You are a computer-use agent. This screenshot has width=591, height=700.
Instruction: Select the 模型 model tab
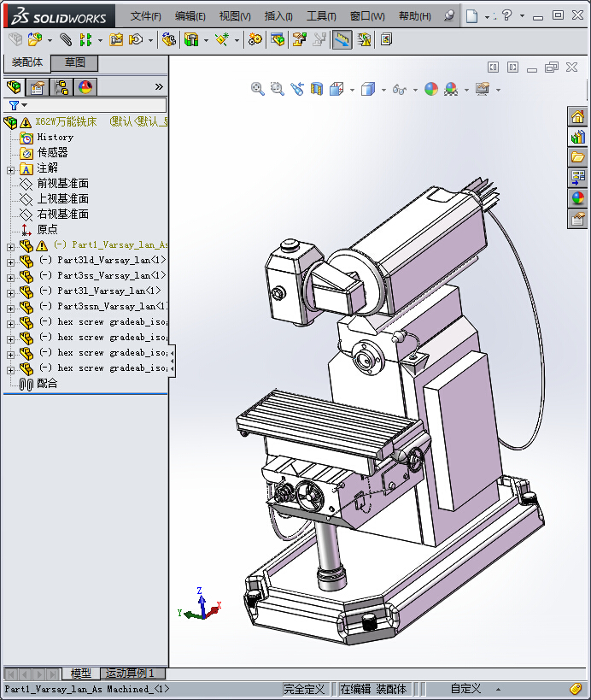[x=81, y=673]
